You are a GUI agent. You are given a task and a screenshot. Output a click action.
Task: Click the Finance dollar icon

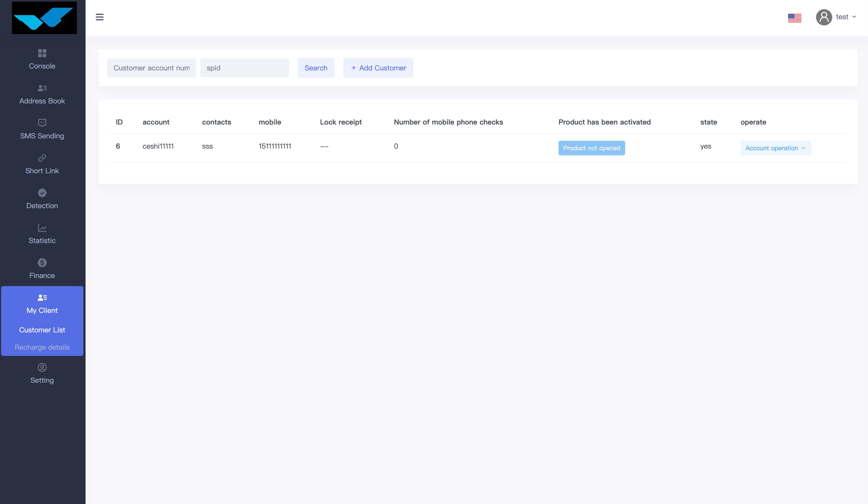42,263
